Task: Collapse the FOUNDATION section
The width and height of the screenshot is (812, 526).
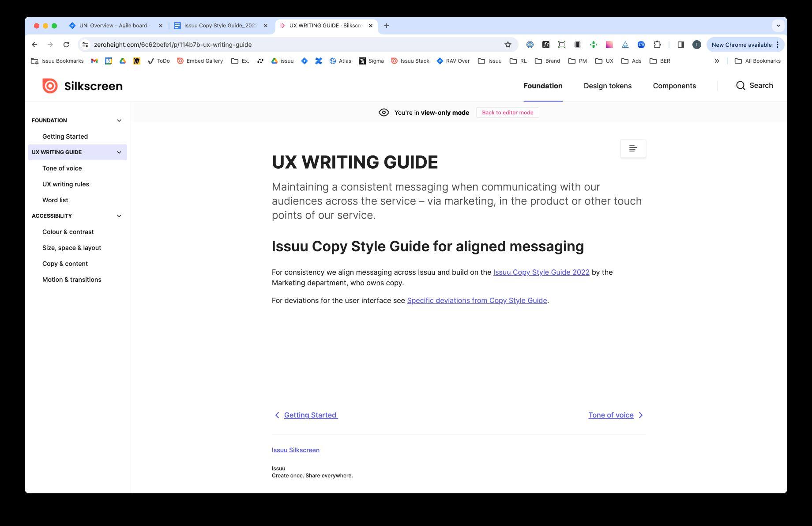Action: [x=119, y=121]
